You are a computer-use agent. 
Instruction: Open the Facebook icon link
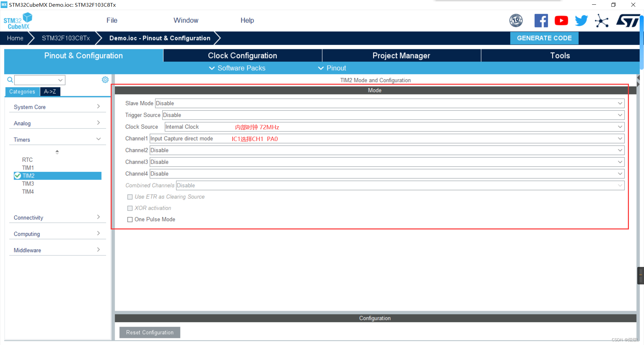click(x=541, y=21)
